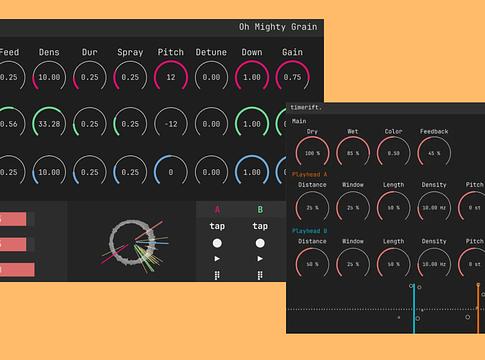Start playback with column A play triangle
Screen dimensions: 485x360
tap(217, 259)
